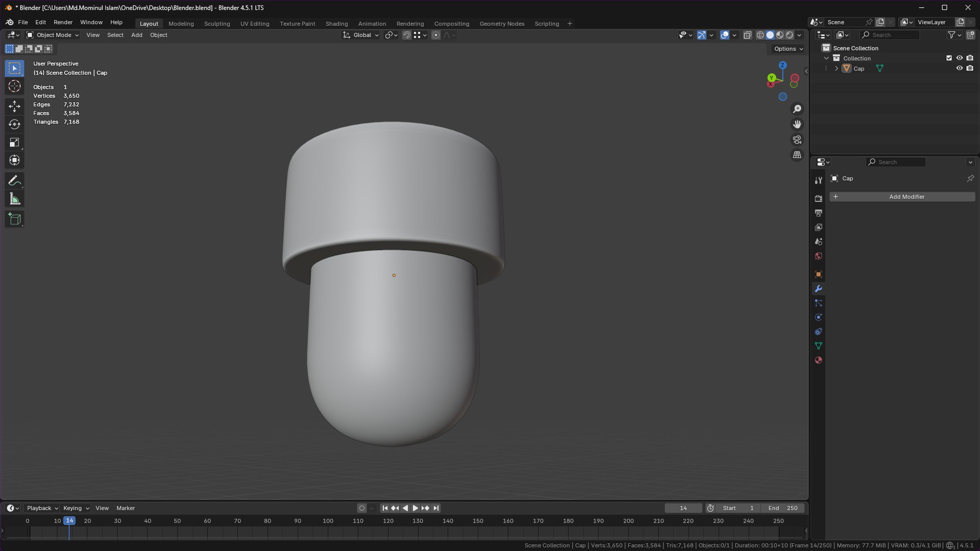Activate the Move tool
The height and width of the screenshot is (551, 980).
click(x=14, y=106)
